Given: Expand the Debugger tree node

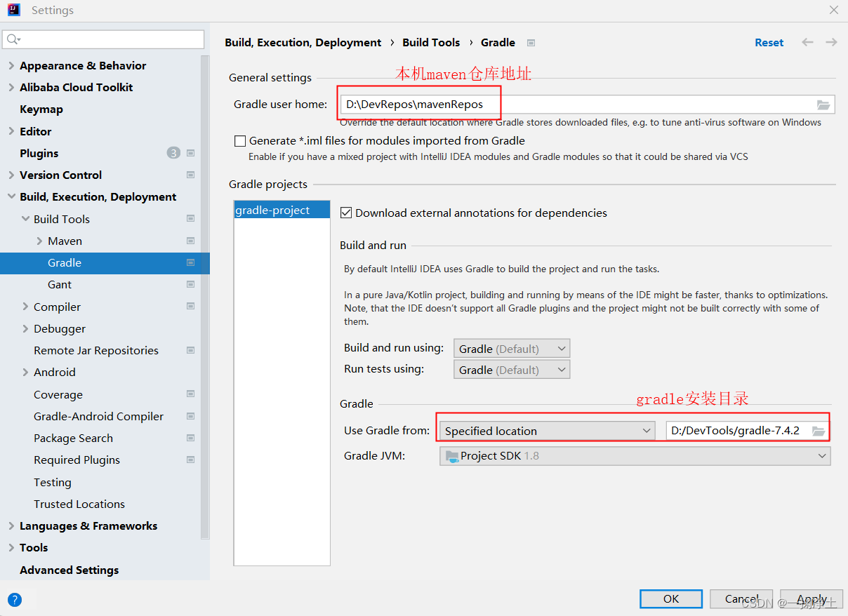Looking at the screenshot, I should (x=25, y=328).
